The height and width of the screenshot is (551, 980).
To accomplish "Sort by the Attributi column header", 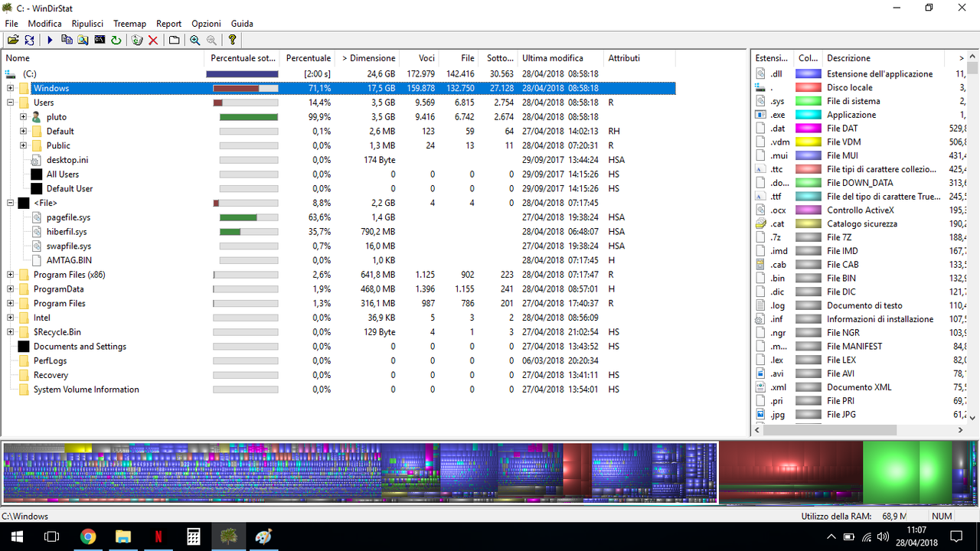I will coord(639,58).
